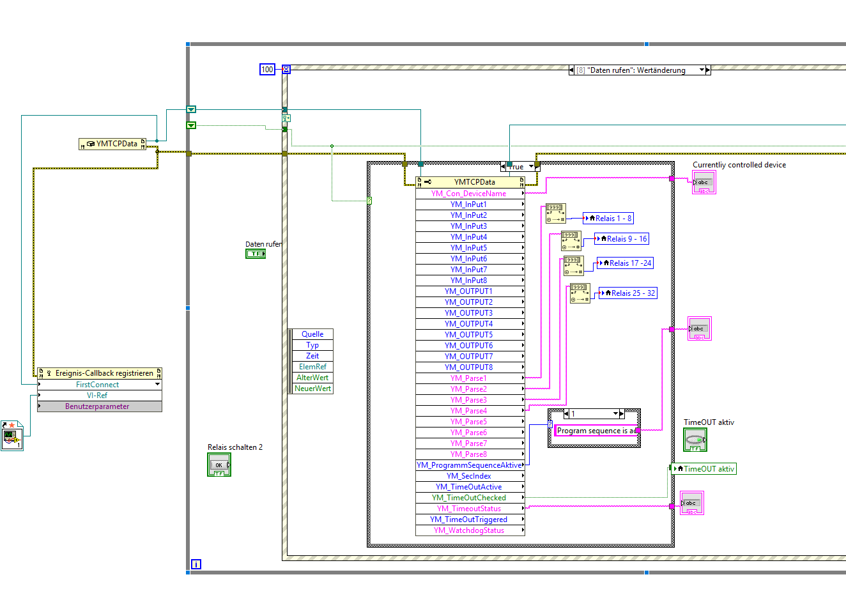Click the Relais 25 - 32 local variable
Image resolution: width=846 pixels, height=616 pixels.
click(x=627, y=293)
